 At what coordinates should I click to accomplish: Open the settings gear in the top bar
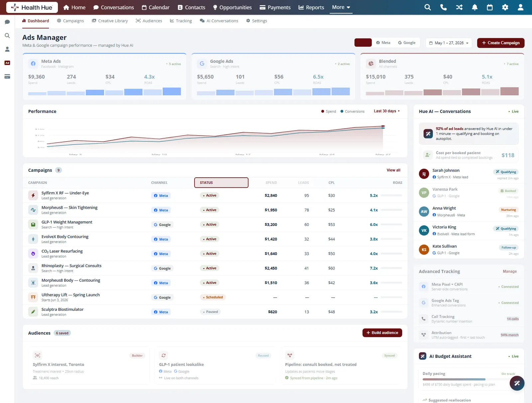[505, 7]
